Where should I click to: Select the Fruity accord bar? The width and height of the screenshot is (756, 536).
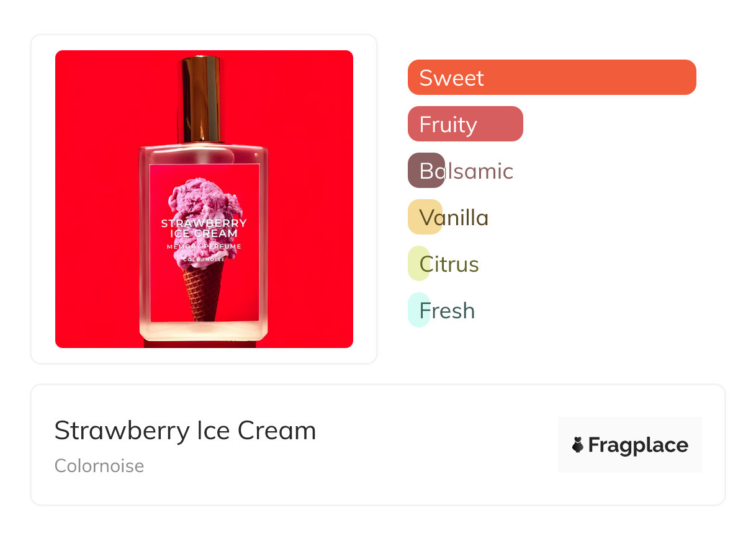pyautogui.click(x=466, y=124)
